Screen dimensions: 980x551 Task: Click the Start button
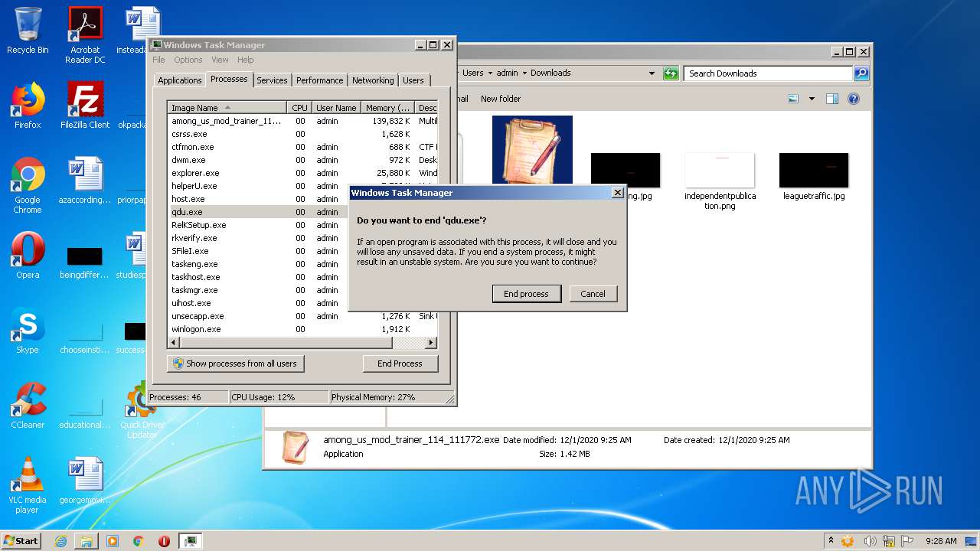(x=21, y=541)
